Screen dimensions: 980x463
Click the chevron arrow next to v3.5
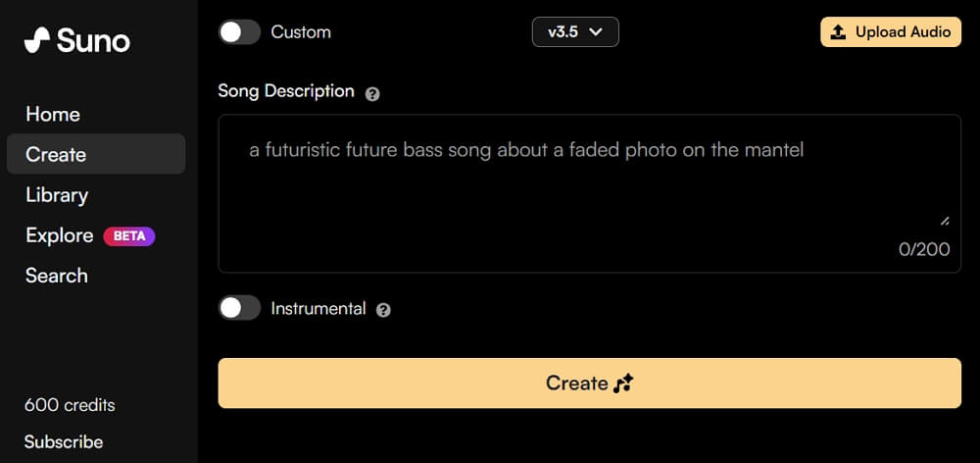(596, 32)
